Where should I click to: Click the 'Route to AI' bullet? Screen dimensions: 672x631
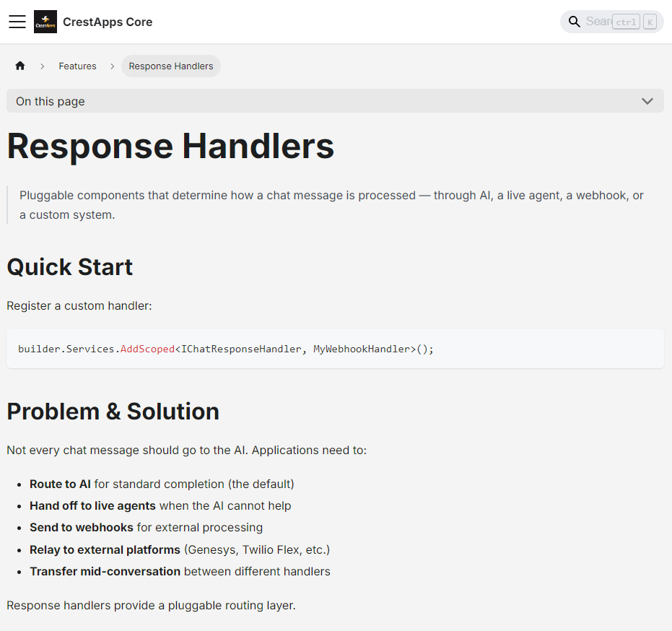(162, 484)
